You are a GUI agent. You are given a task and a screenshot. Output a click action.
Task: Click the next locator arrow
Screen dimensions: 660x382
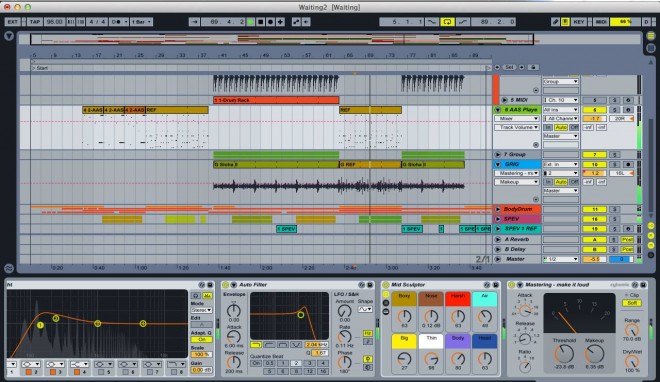[522, 67]
